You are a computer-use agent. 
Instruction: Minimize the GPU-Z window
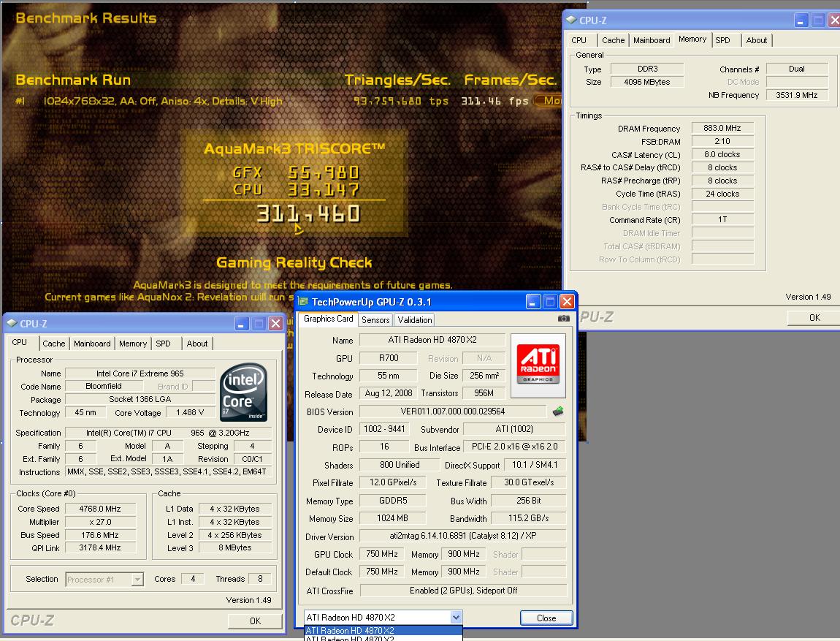[532, 302]
